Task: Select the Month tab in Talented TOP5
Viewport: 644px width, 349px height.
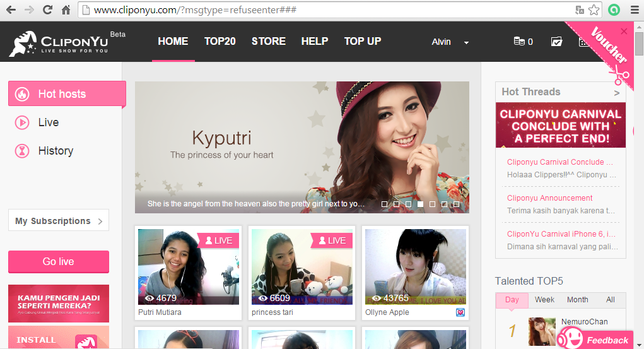Action: 578,300
